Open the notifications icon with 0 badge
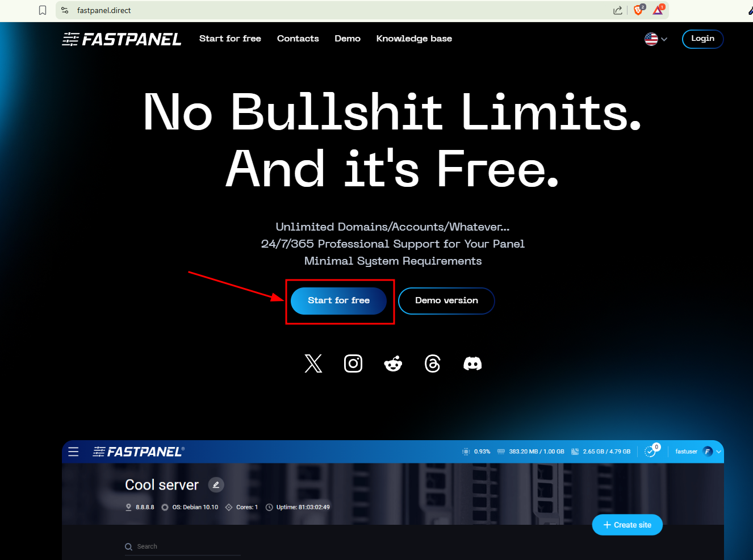The width and height of the screenshot is (753, 560). (x=650, y=452)
